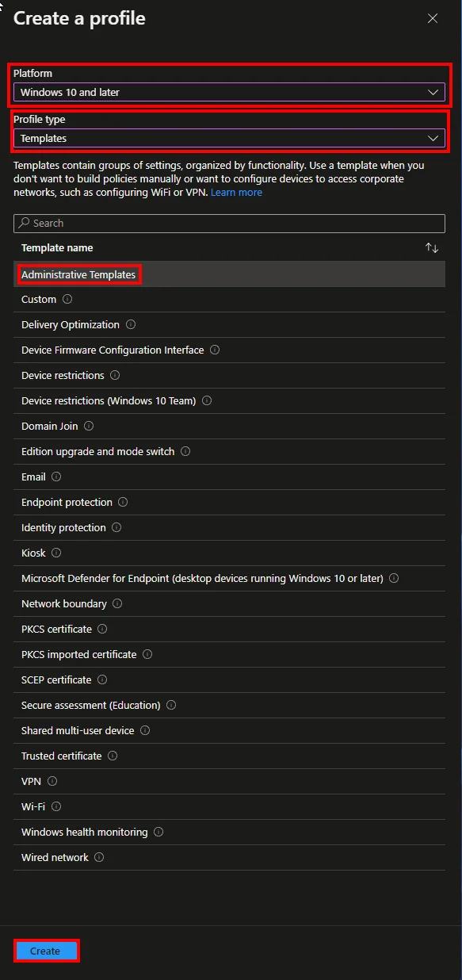Show info for Shared multi-user device
This screenshot has height=980, width=462.
[x=145, y=731]
